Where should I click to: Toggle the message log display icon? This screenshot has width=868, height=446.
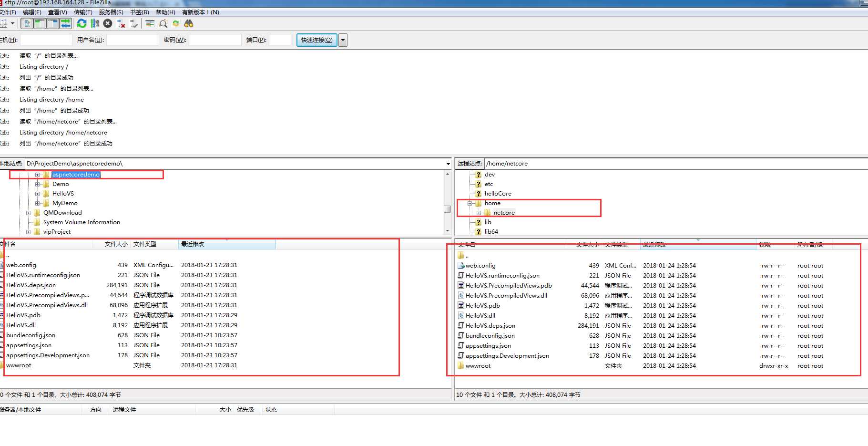point(27,23)
